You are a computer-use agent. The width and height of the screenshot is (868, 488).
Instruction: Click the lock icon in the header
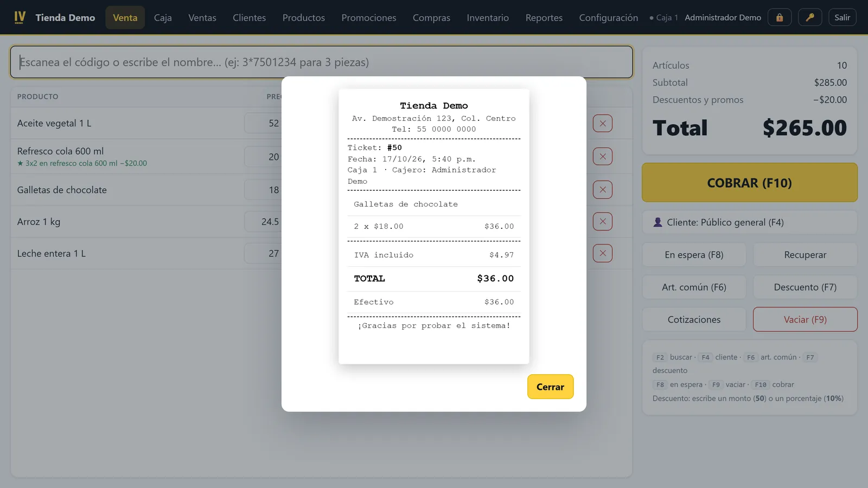(x=780, y=17)
